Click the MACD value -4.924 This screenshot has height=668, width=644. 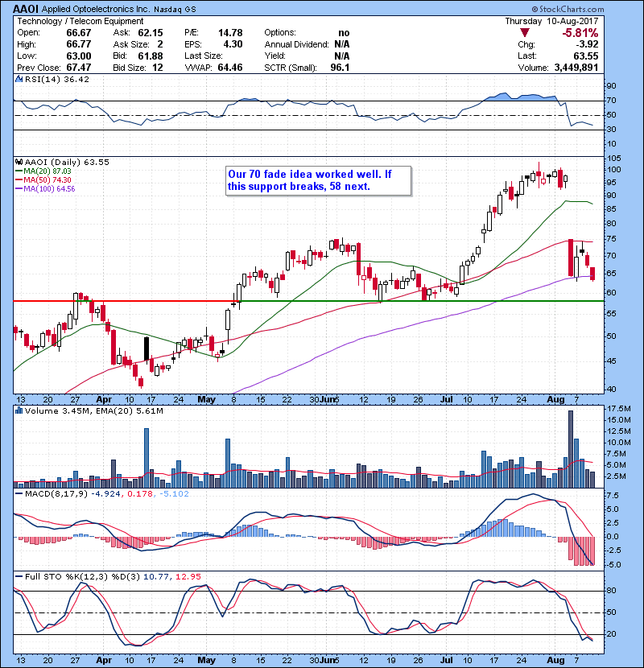point(106,494)
